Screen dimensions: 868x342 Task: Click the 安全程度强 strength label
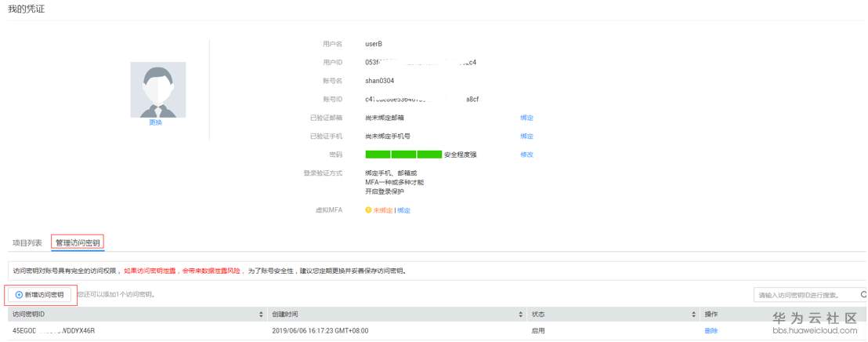click(x=460, y=155)
